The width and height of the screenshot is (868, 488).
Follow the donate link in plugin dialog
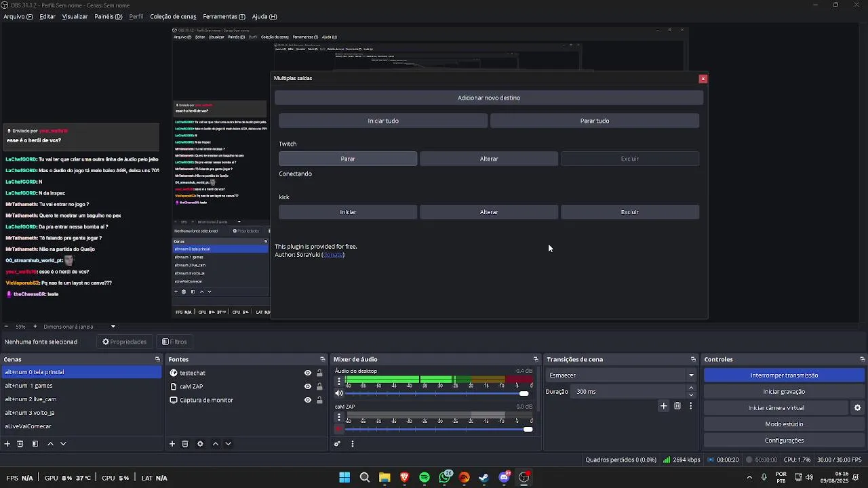(333, 255)
